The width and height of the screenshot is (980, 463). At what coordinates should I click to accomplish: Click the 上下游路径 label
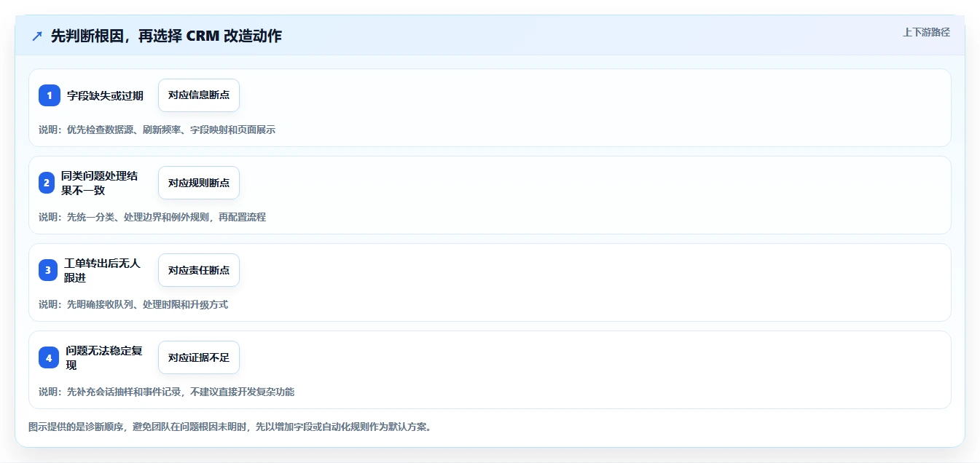(926, 32)
